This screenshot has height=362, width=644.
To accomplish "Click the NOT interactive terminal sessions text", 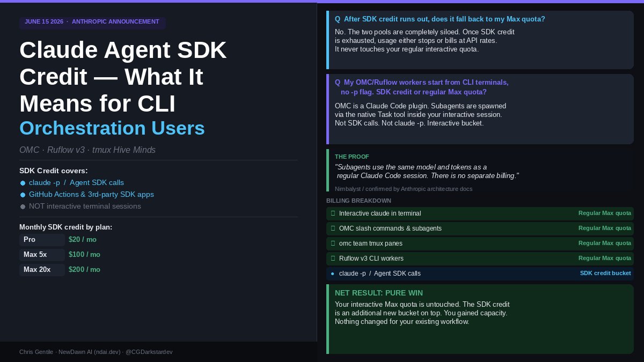I will 85,206.
